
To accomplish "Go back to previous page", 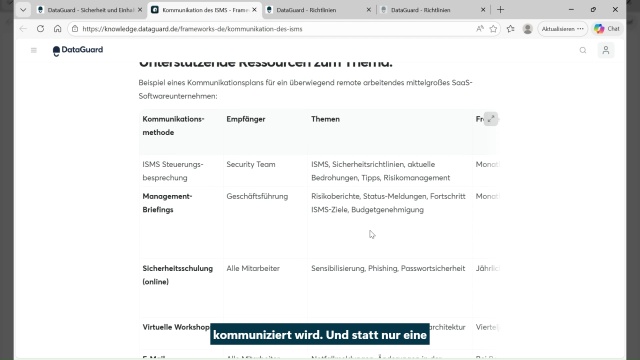I will click(23, 29).
